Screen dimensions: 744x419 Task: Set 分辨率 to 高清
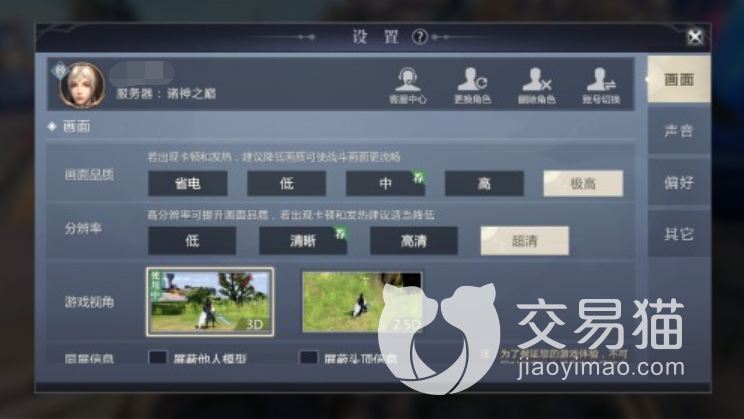pos(414,241)
